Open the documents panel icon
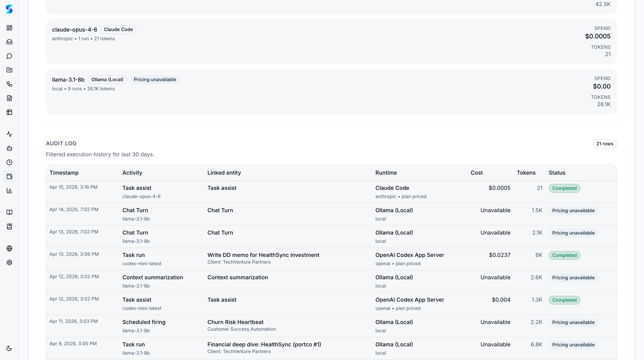The width and height of the screenshot is (644, 360). click(x=9, y=98)
